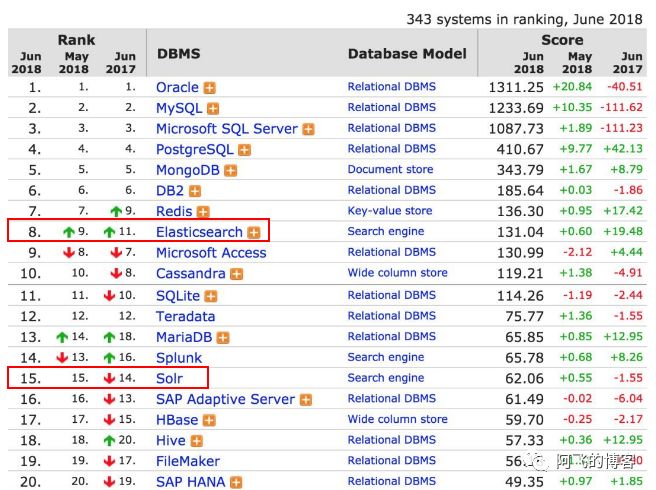This screenshot has width=656, height=490.
Task: Open the MariaDB link
Action: (x=184, y=337)
